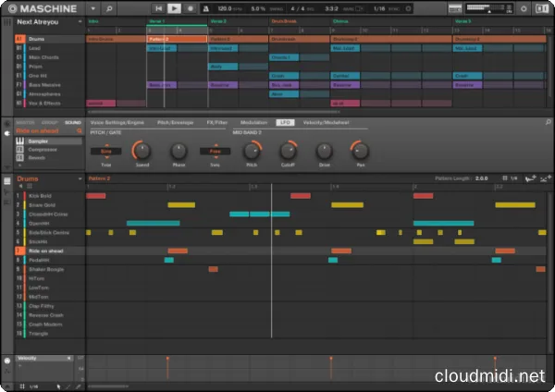555x392 pixels.
Task: Open the Sync selector showing Free
Action: pos(215,152)
